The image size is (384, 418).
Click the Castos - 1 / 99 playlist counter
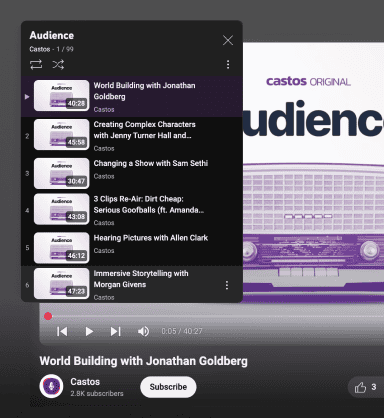(x=51, y=49)
